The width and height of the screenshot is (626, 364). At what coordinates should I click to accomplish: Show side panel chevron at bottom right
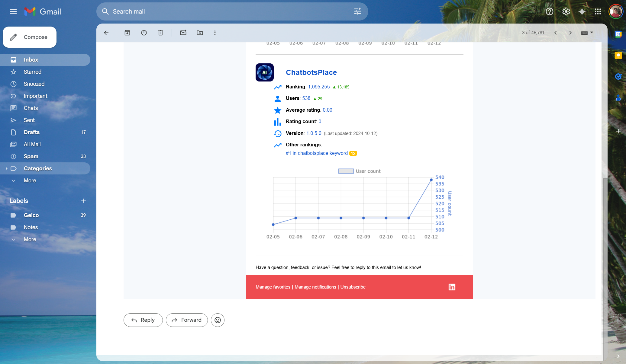coord(618,356)
